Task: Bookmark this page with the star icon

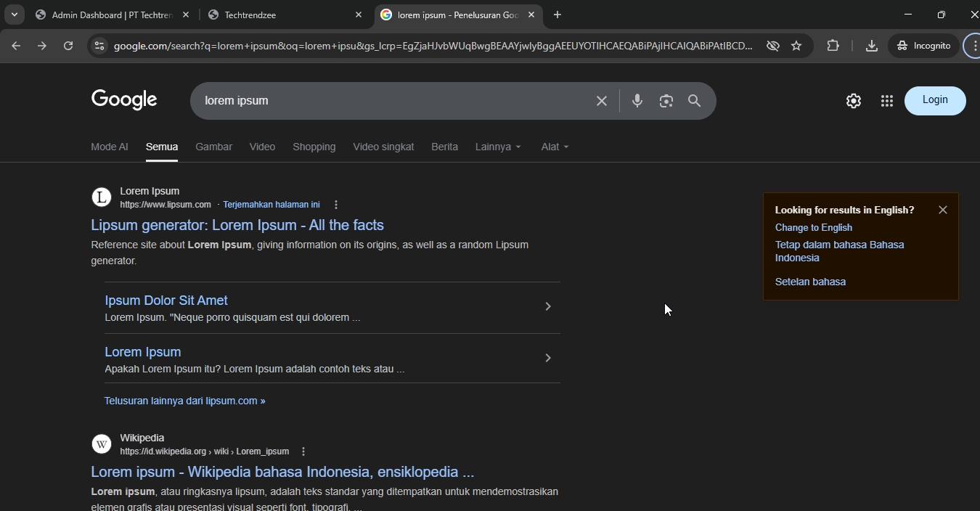Action: tap(796, 46)
